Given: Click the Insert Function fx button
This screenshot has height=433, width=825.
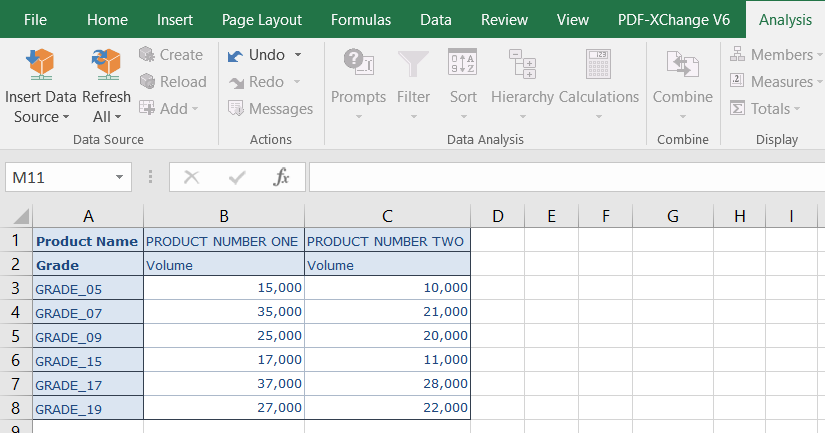Looking at the screenshot, I should 282,177.
